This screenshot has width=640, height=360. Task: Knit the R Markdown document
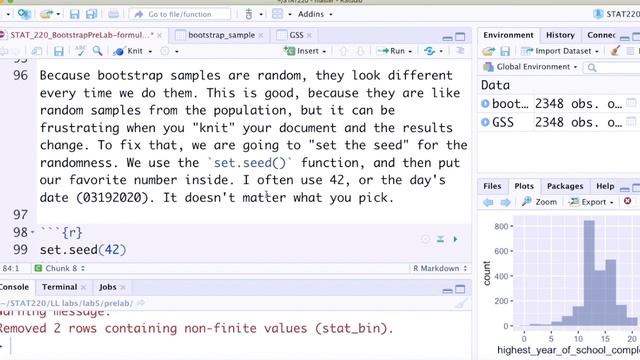click(x=128, y=51)
